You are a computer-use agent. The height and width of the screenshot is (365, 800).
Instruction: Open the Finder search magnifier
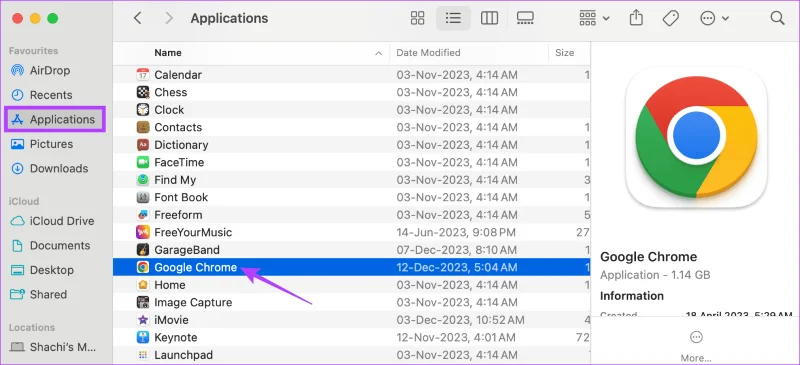(x=777, y=18)
